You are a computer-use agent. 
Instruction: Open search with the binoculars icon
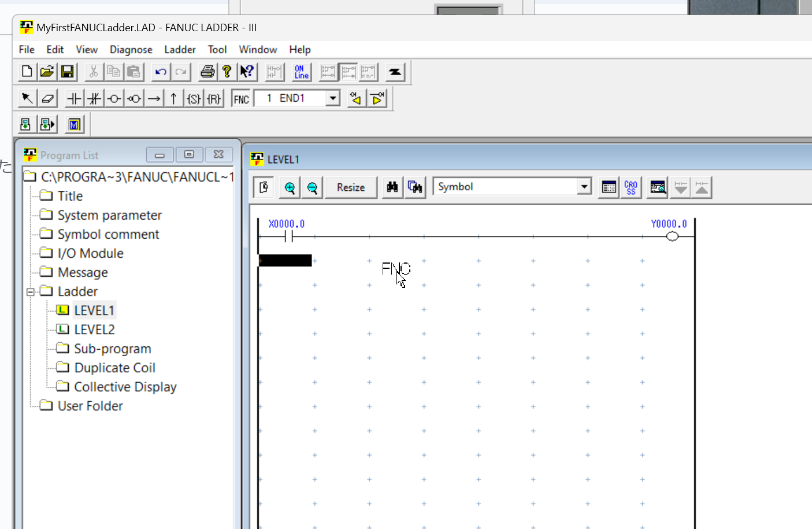click(392, 187)
